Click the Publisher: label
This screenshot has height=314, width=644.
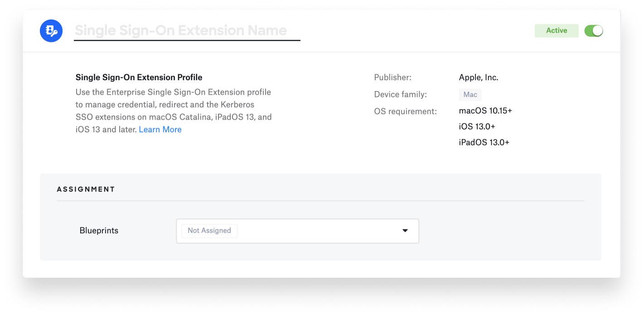393,77
